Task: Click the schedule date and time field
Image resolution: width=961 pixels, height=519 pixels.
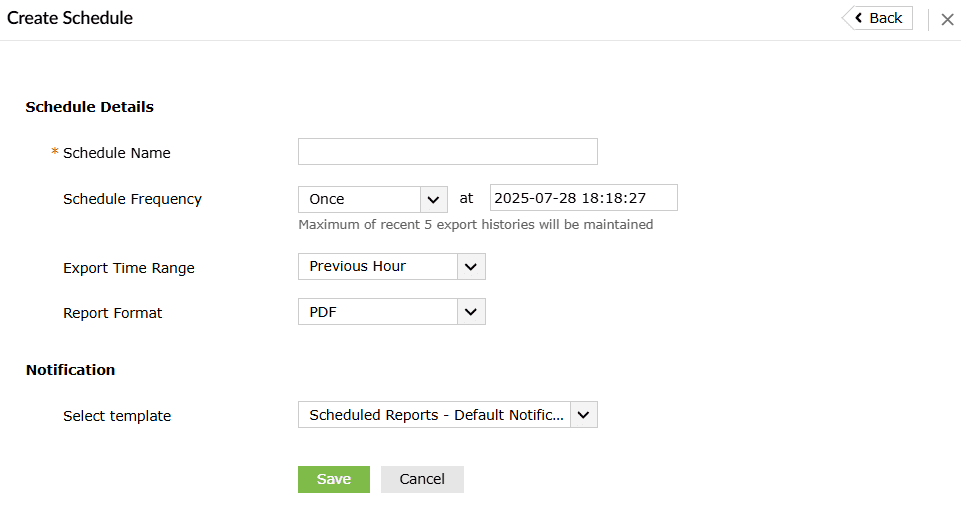Action: click(583, 198)
